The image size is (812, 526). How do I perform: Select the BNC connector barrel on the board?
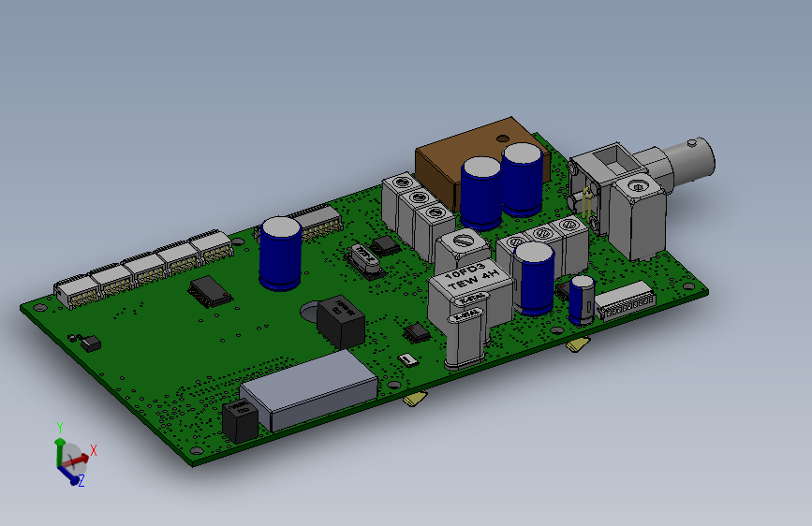[x=688, y=158]
